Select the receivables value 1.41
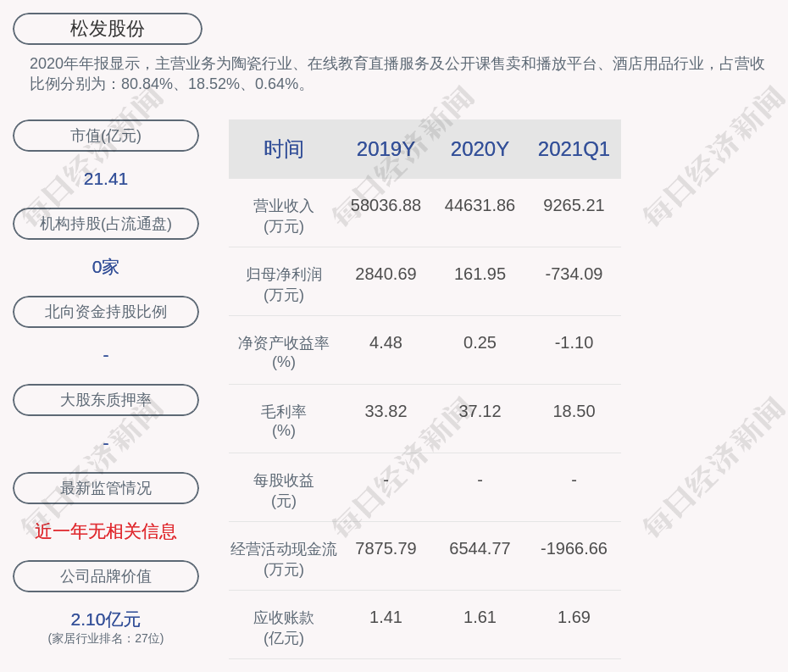788x672 pixels. pos(386,617)
